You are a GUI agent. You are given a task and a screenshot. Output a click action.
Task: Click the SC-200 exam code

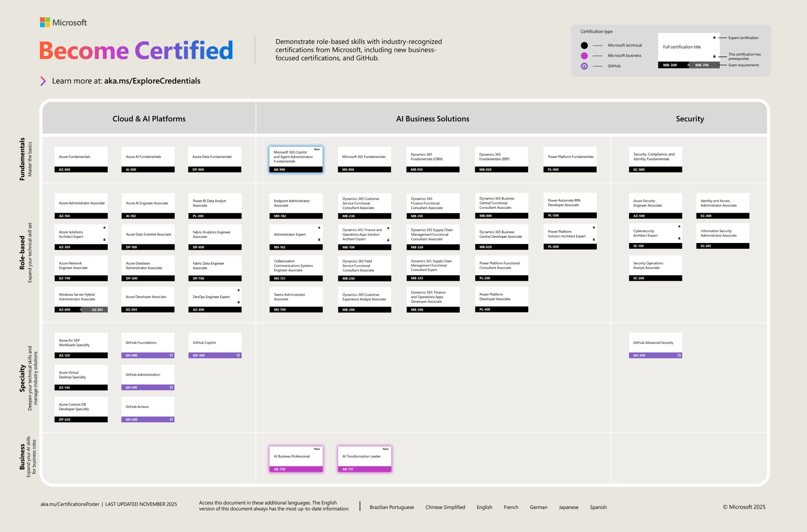(638, 278)
